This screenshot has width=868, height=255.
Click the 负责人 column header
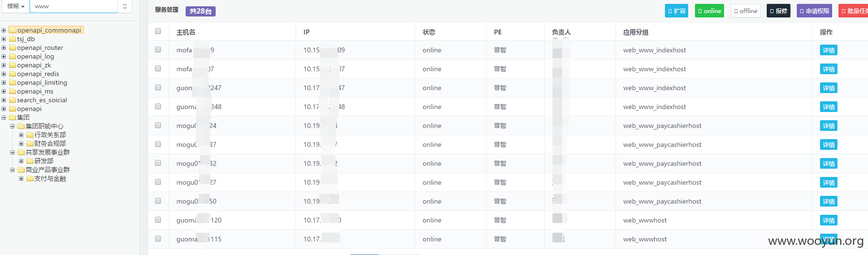[x=561, y=32]
